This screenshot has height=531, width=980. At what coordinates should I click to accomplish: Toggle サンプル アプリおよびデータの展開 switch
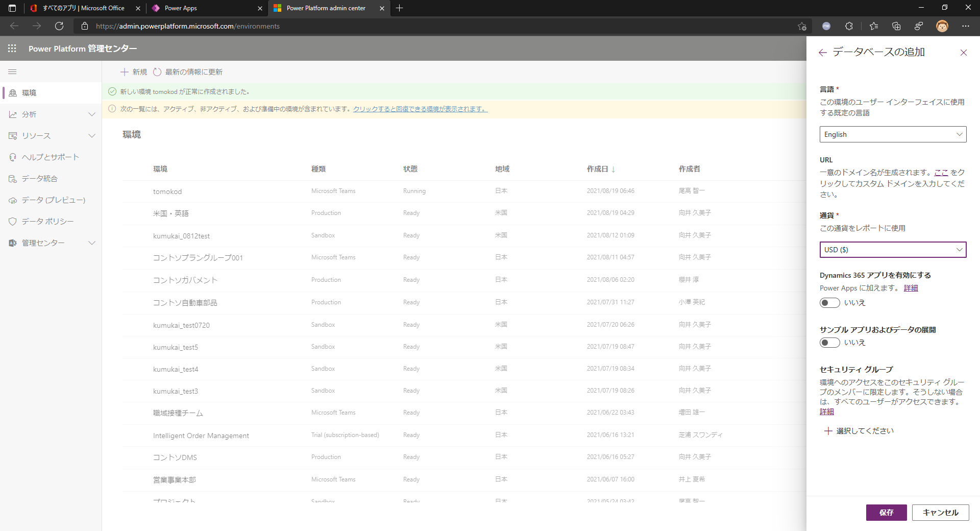pos(830,343)
